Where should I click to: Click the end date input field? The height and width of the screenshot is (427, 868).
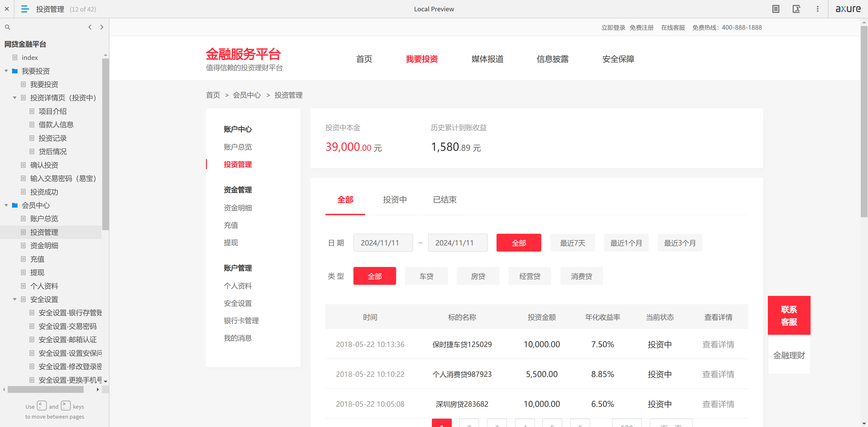[458, 243]
